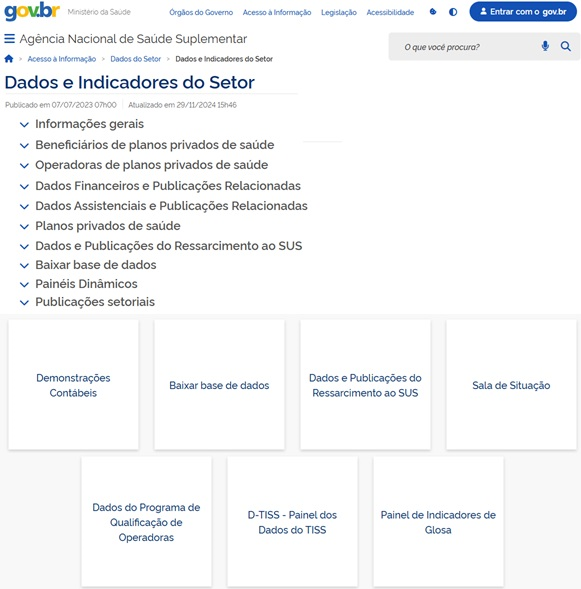Click the microphone voice search icon
The width and height of the screenshot is (581, 589).
click(x=545, y=46)
